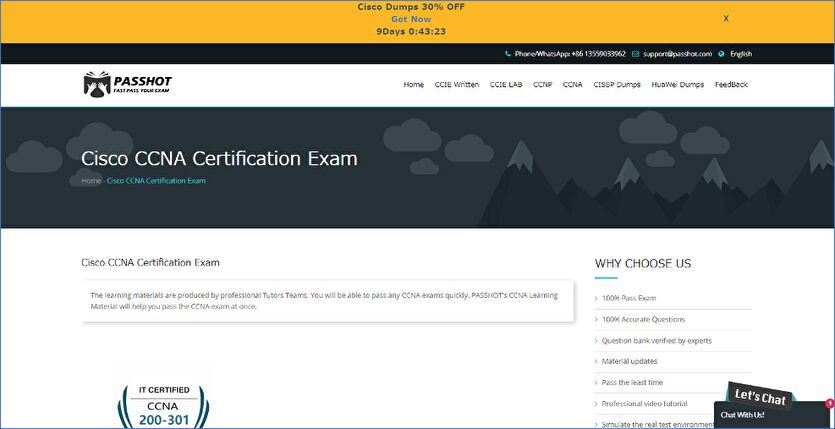Click the Material updates item
The height and width of the screenshot is (429, 835).
629,361
